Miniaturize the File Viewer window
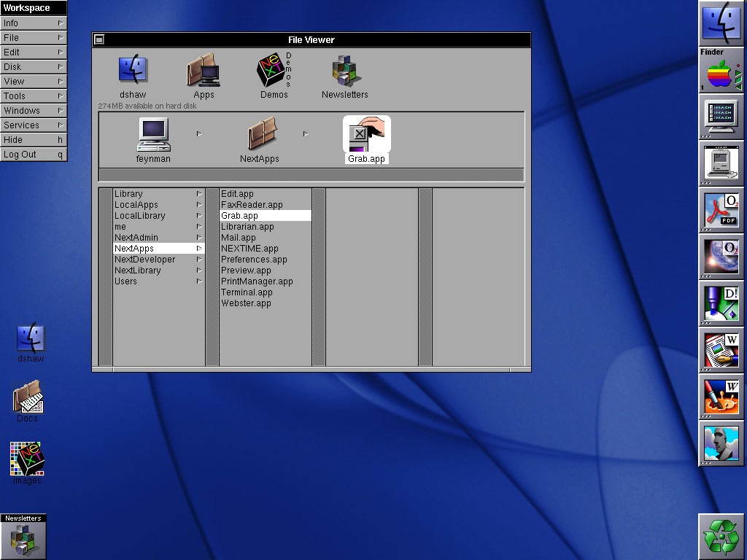Image resolution: width=747 pixels, height=560 pixels. coord(99,39)
